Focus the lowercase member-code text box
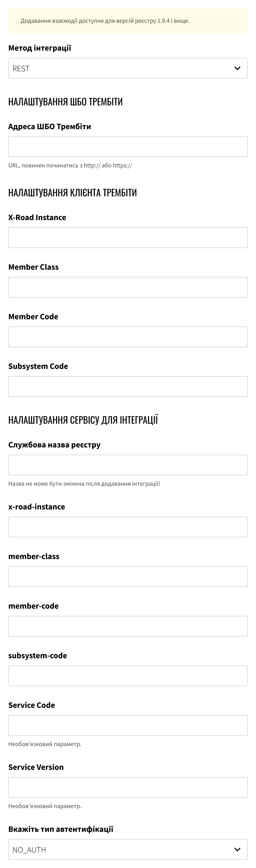This screenshot has width=256, height=868. pyautogui.click(x=128, y=626)
